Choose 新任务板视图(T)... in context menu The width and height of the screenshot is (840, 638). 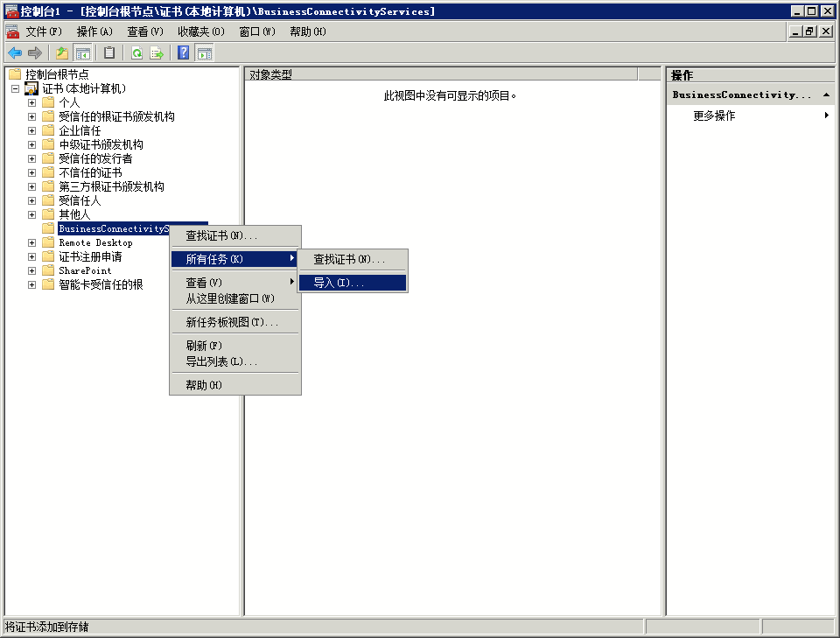pos(234,322)
